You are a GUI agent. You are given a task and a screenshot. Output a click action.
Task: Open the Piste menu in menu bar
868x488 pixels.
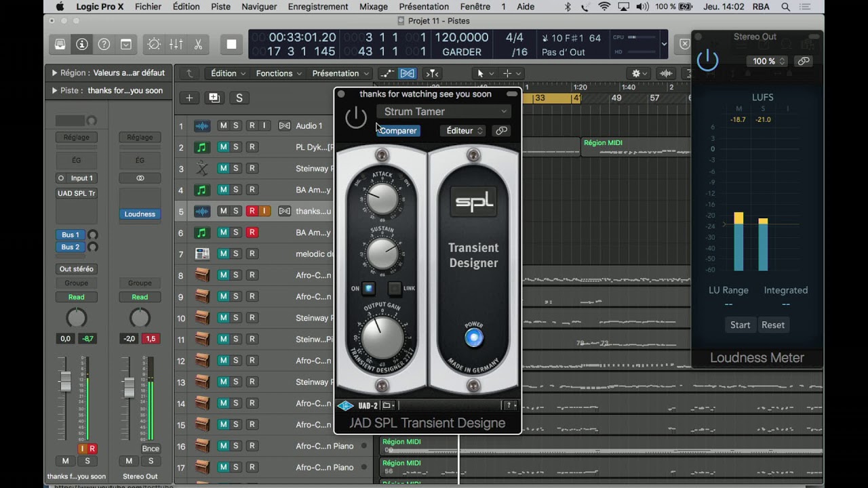[x=220, y=7]
